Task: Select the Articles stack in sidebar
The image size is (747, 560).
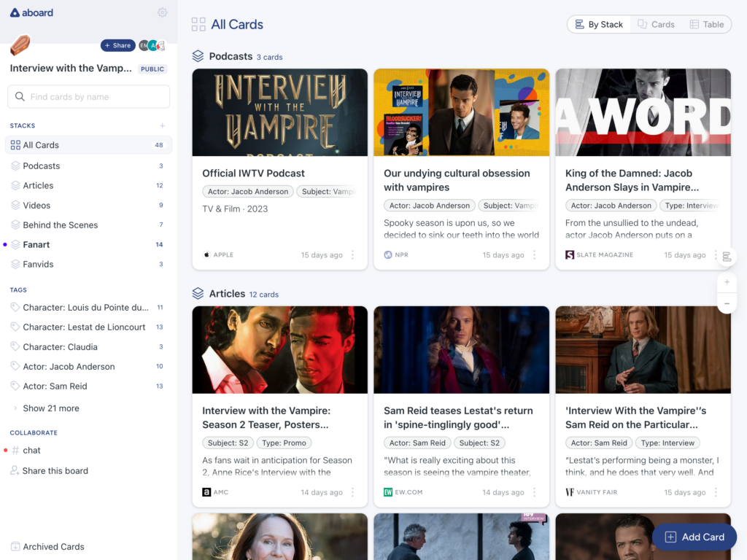Action: coord(88,185)
